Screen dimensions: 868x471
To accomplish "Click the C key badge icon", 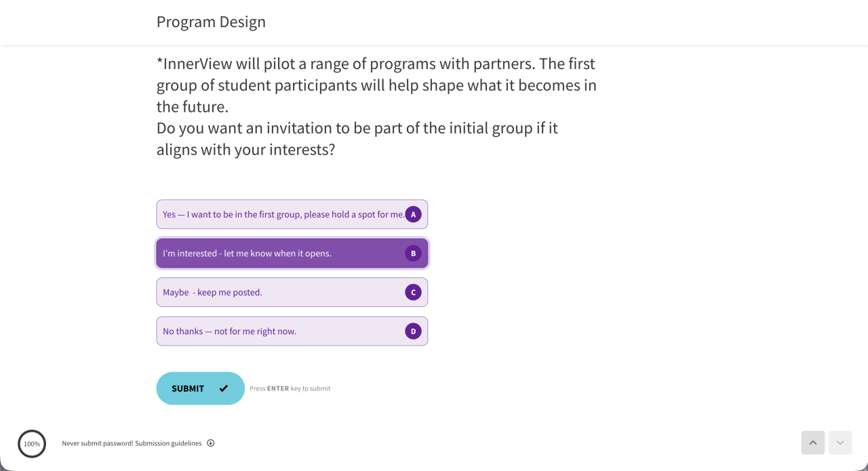I will tap(413, 292).
